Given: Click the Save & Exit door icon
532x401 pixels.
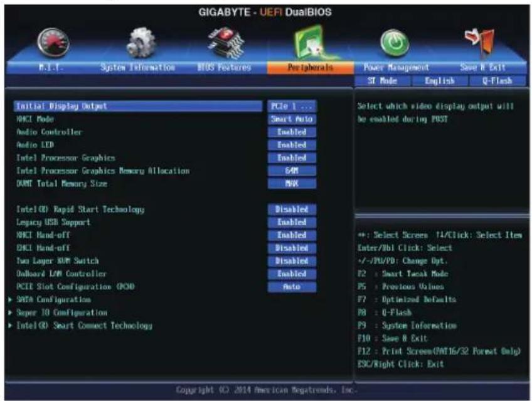Looking at the screenshot, I should (x=481, y=42).
